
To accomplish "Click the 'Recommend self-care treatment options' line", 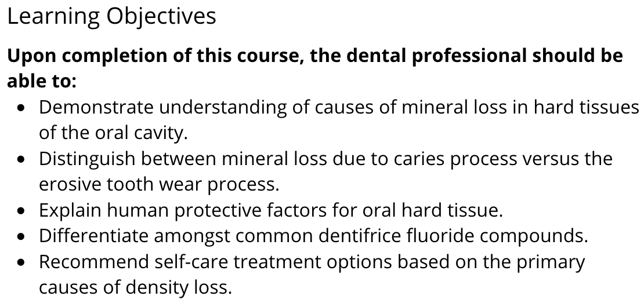I will (312, 261).
